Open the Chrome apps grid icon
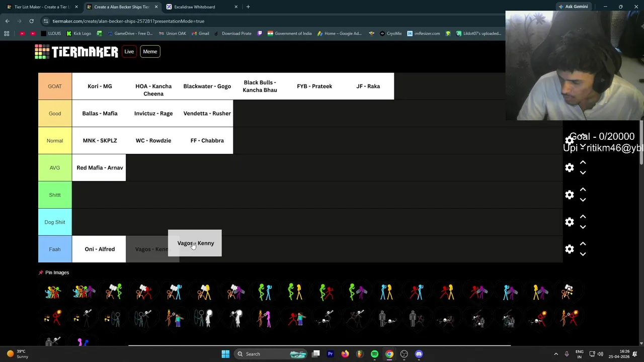 click(7, 34)
